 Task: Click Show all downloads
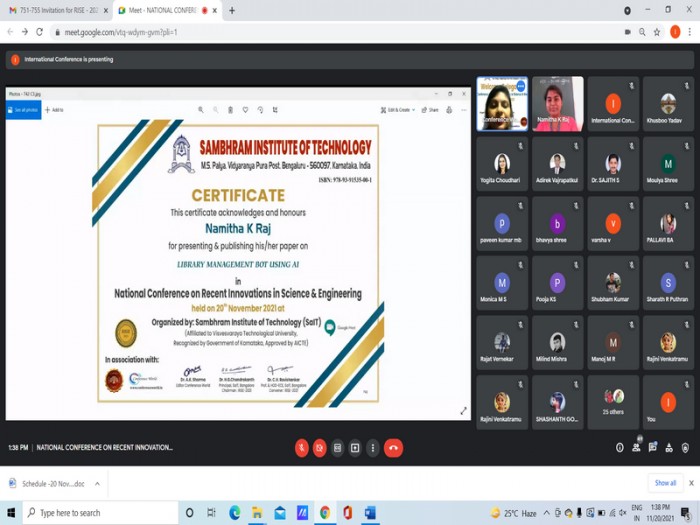click(665, 483)
